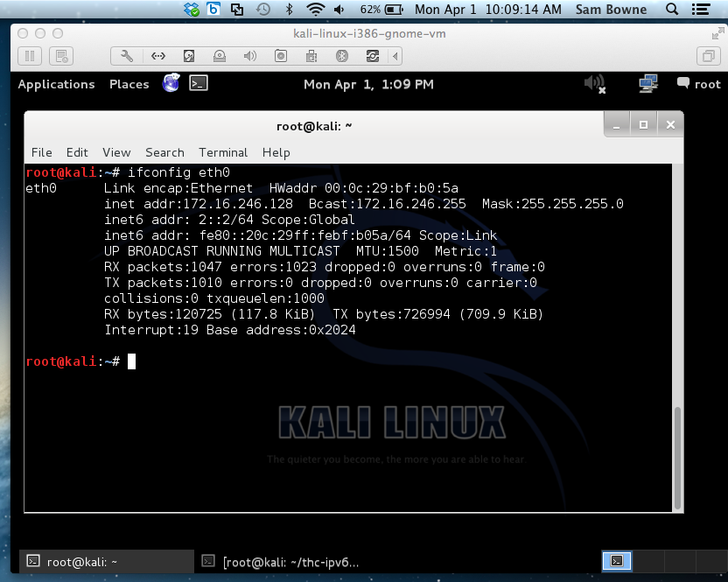The height and width of the screenshot is (582, 728).
Task: Open Time Machine menu bar icon
Action: [263, 9]
